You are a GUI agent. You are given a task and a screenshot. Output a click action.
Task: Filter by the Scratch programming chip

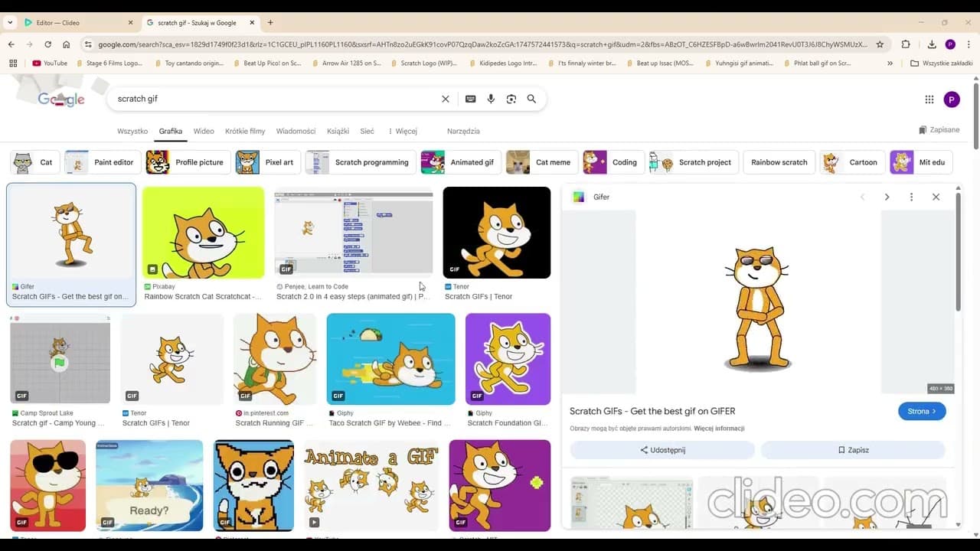click(360, 162)
